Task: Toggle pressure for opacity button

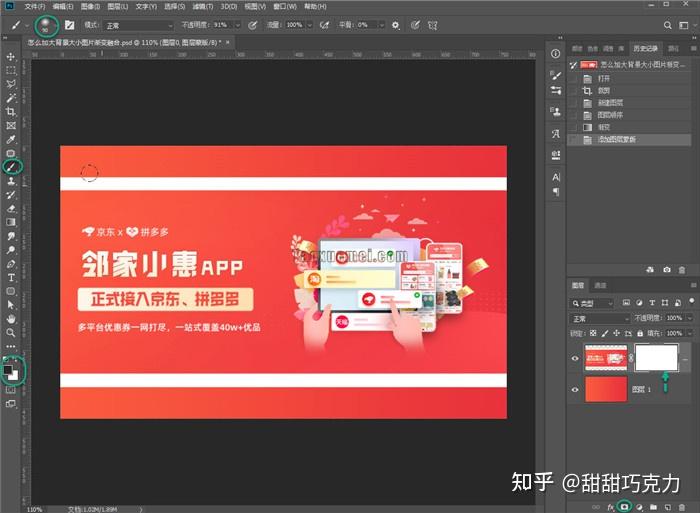Action: 252,25
